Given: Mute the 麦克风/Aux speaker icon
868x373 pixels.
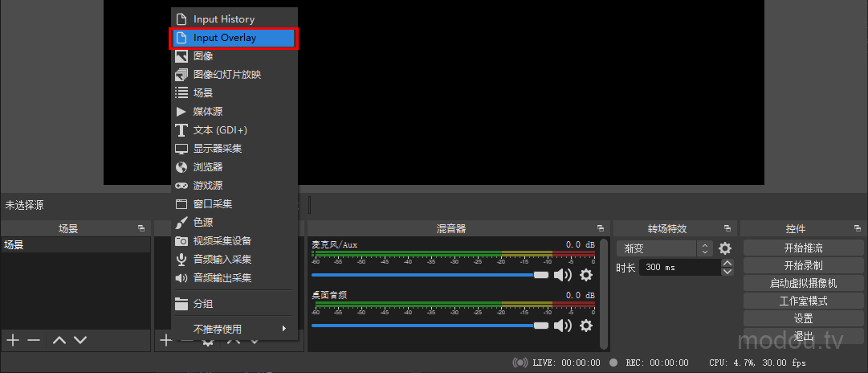Looking at the screenshot, I should point(563,275).
